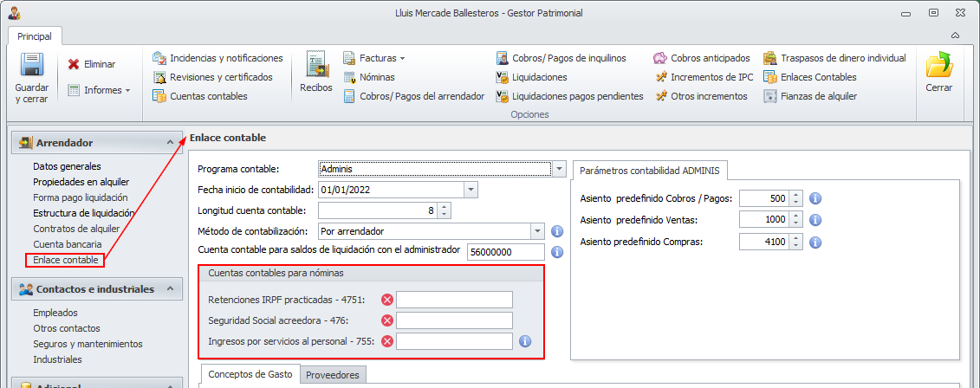Click Longitud cuenta contable stepper
The width and height of the screenshot is (980, 388).
click(444, 210)
